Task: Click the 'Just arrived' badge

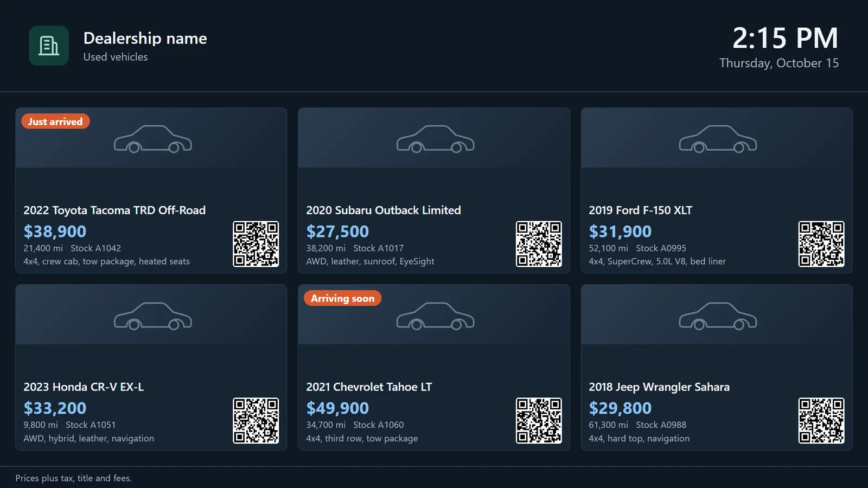Action: [x=55, y=121]
